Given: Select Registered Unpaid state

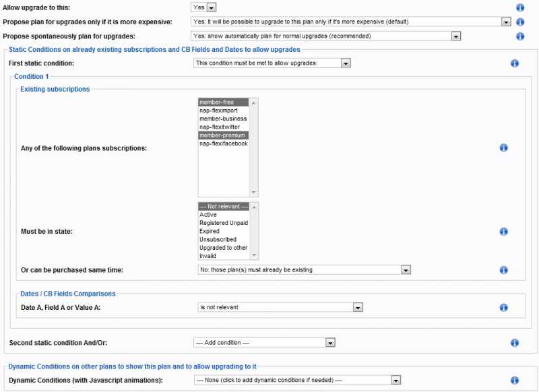Looking at the screenshot, I should coord(224,223).
